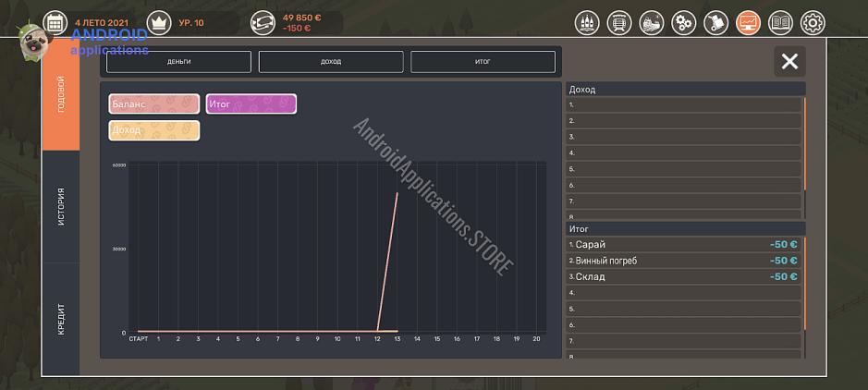Click the 20 label on chart axis
Image resolution: width=868 pixels, height=390 pixels.
[536, 339]
